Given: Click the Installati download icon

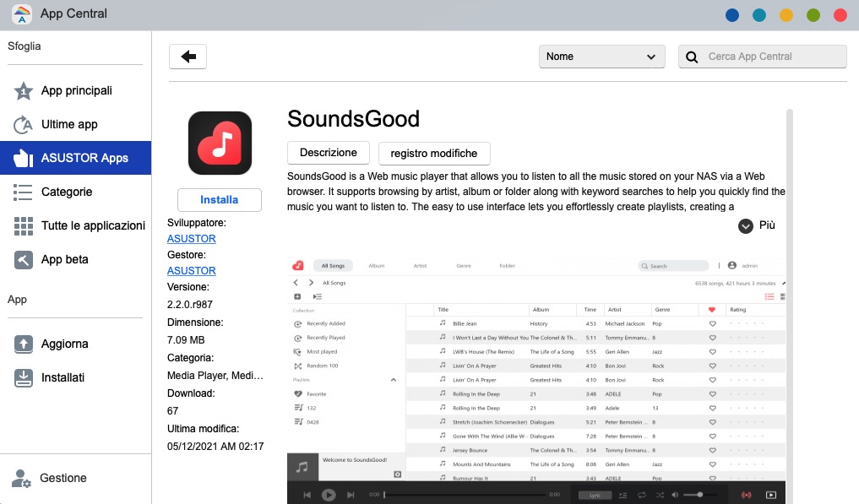Looking at the screenshot, I should point(23,378).
